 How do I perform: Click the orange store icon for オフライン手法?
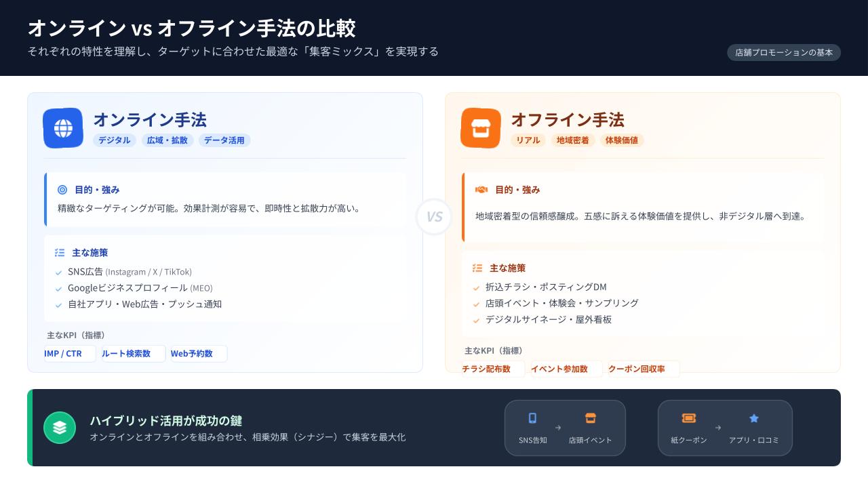(x=481, y=128)
